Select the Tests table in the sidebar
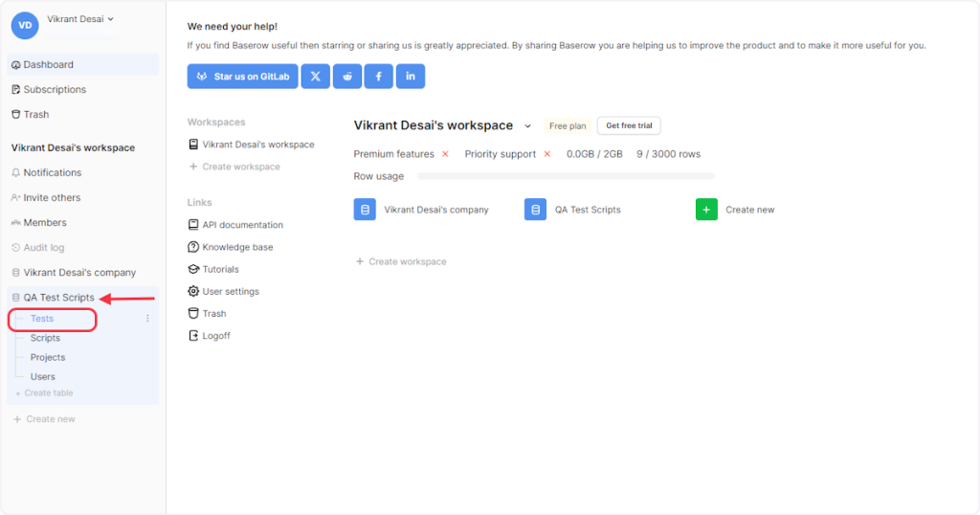This screenshot has height=515, width=980. point(42,319)
